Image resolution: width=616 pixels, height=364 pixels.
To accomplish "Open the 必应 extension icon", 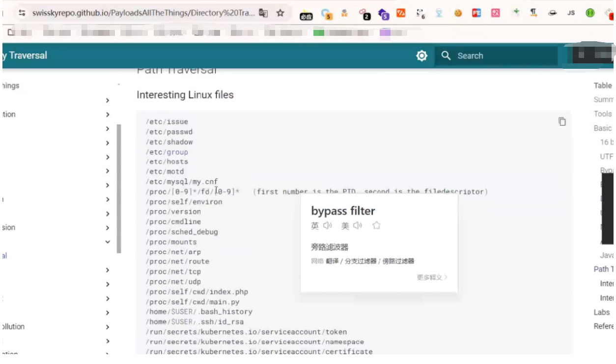I will pos(306,15).
